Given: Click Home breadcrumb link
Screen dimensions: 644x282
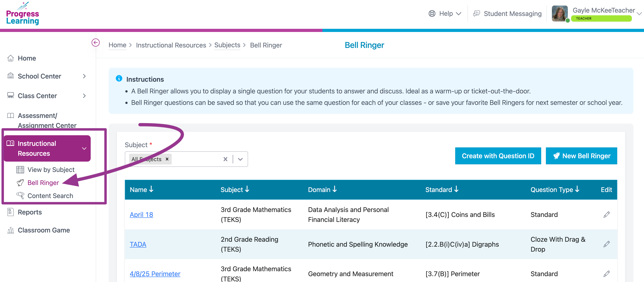Looking at the screenshot, I should pos(117,45).
